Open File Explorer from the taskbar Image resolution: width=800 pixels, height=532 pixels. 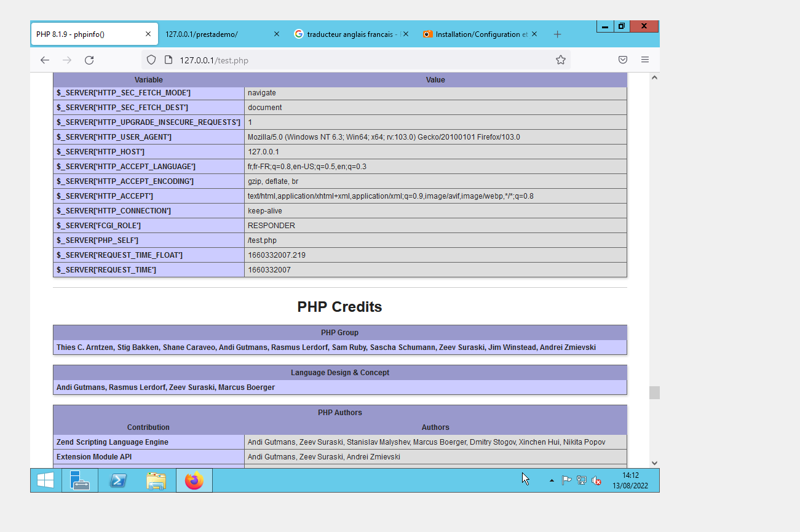click(x=156, y=480)
